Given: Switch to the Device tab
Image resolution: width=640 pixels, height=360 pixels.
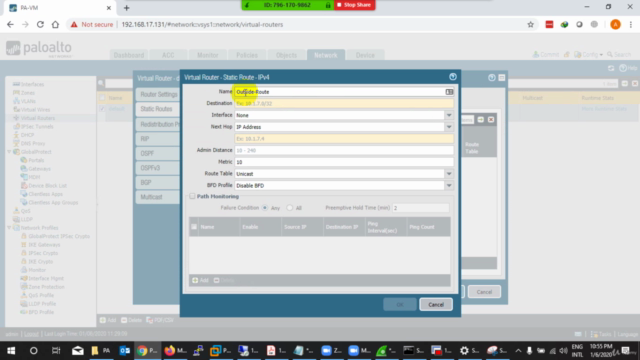Looking at the screenshot, I should pos(365,55).
